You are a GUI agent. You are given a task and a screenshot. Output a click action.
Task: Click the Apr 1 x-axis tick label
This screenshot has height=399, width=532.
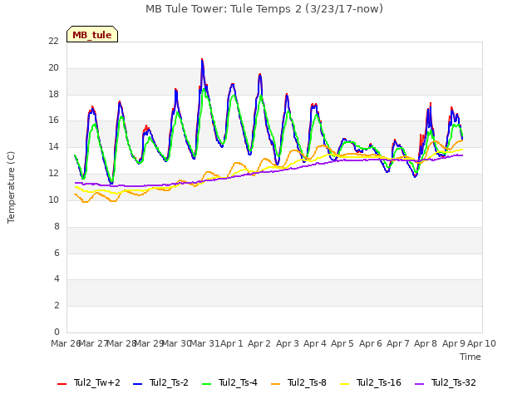[x=232, y=343]
